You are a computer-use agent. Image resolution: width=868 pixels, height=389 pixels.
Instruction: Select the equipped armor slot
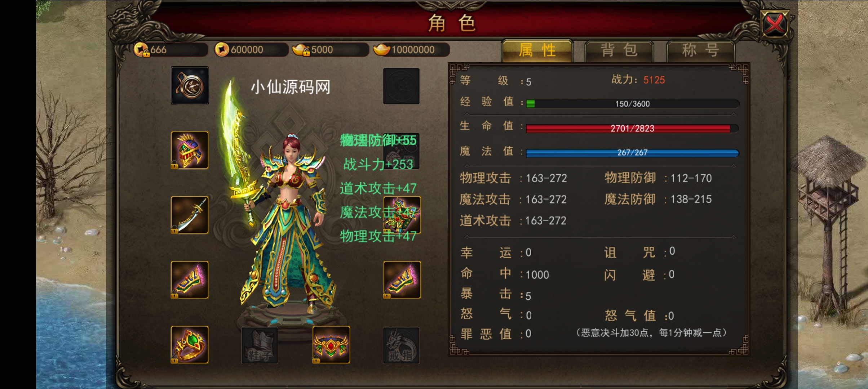[402, 215]
